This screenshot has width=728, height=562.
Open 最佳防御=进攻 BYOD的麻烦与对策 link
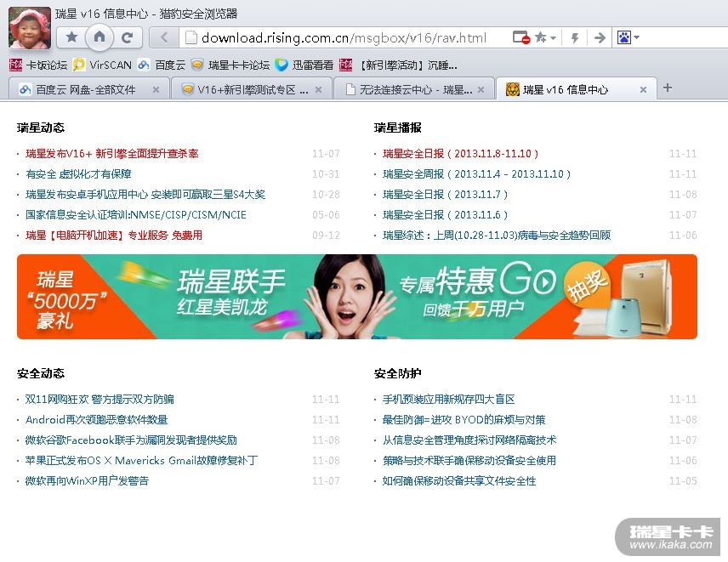(x=464, y=419)
